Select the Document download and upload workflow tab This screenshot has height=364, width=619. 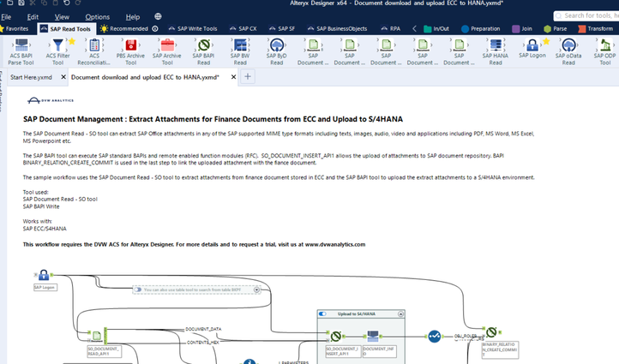[x=145, y=77]
